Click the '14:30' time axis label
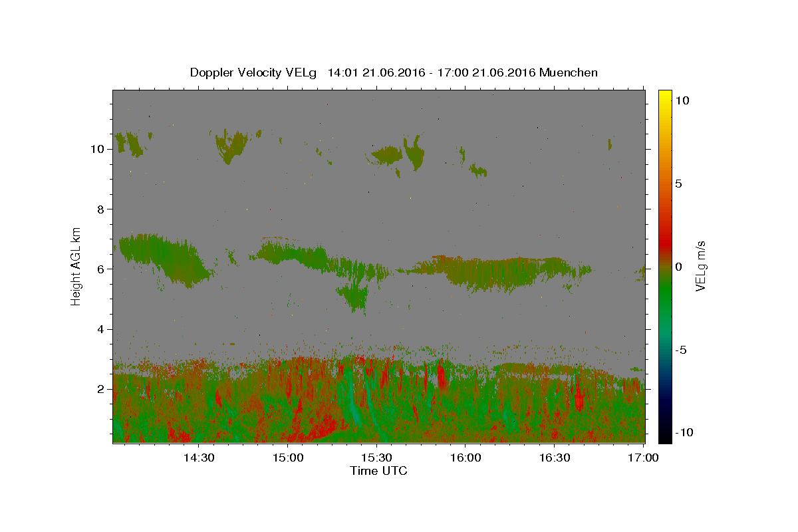The height and width of the screenshot is (532, 798). click(x=198, y=458)
